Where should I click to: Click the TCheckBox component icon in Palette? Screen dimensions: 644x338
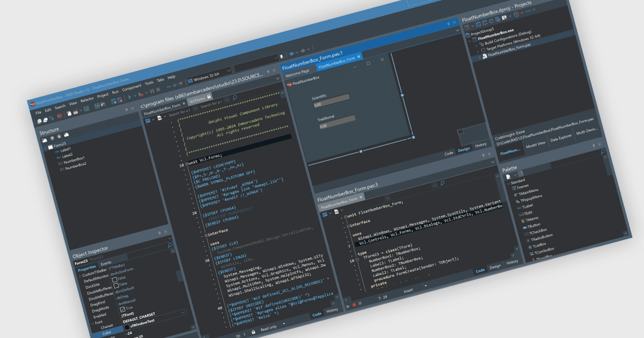(526, 235)
